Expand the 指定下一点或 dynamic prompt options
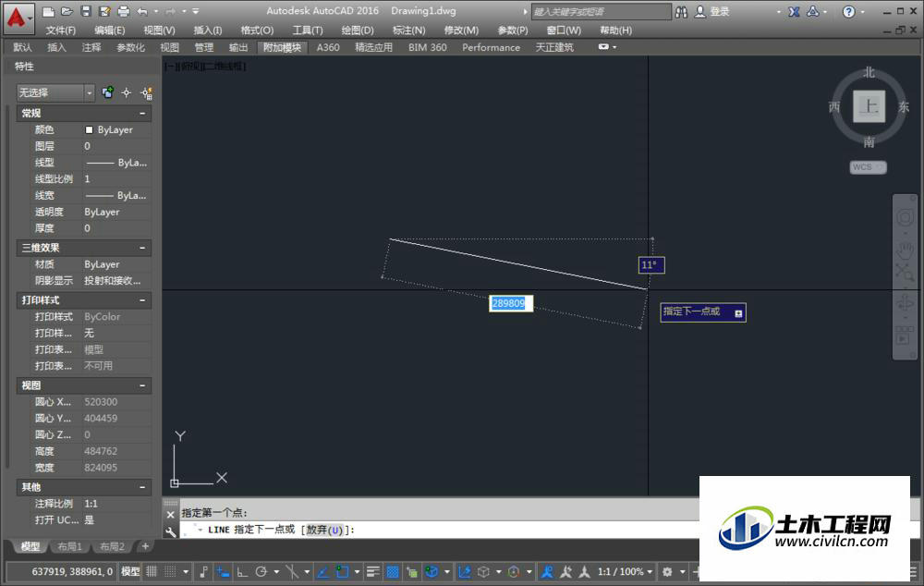 (738, 313)
